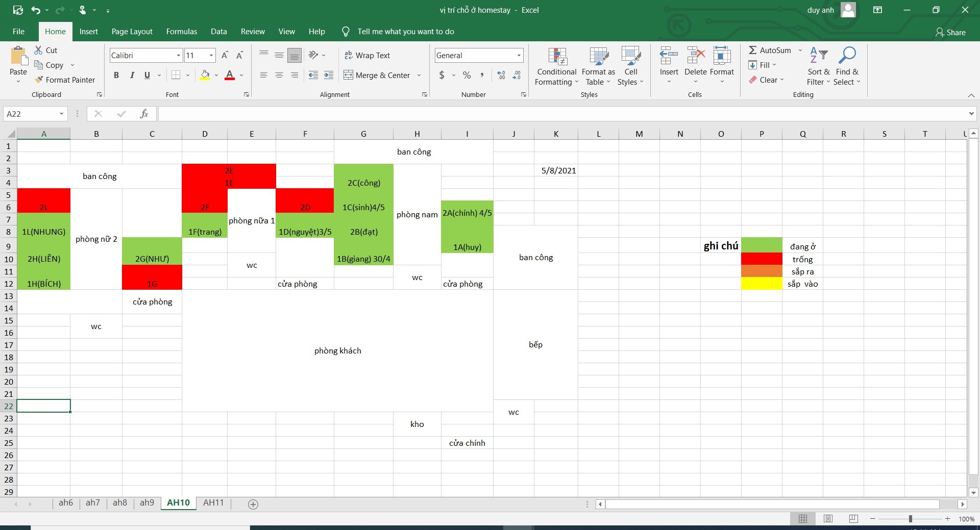
Task: Switch to the AH11 sheet tab
Action: pyautogui.click(x=213, y=502)
